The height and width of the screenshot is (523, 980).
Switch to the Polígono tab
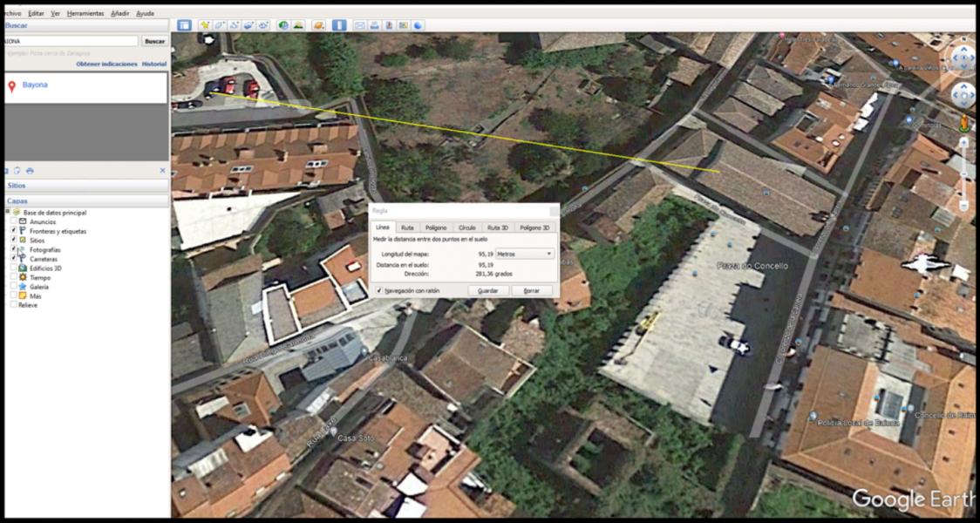pos(436,228)
